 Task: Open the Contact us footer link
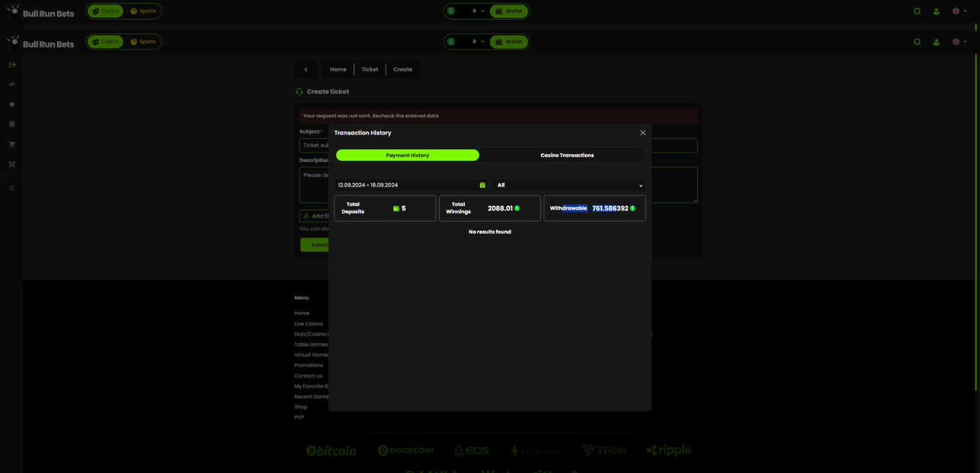308,376
